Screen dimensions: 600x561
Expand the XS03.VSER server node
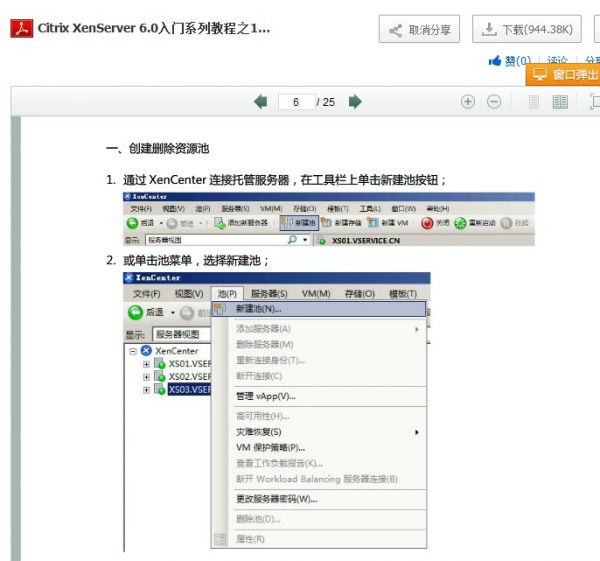[146, 390]
